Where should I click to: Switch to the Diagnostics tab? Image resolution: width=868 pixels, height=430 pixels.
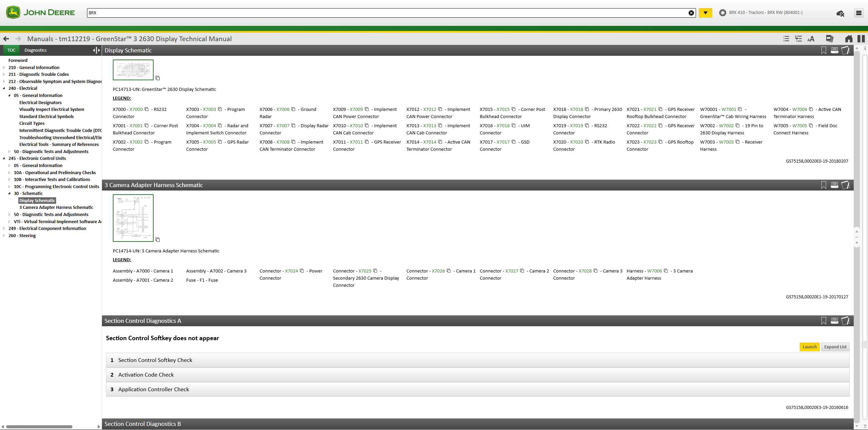click(x=35, y=50)
